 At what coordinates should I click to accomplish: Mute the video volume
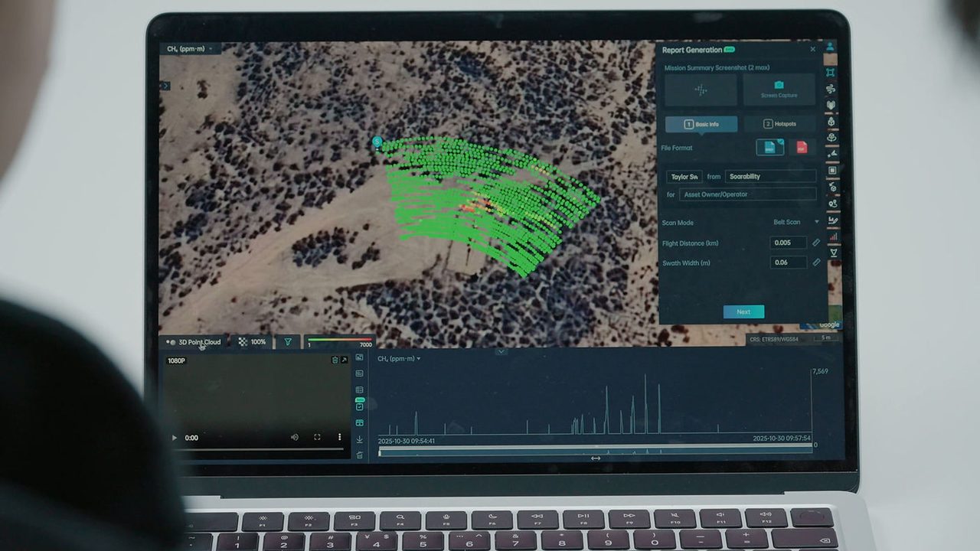pyautogui.click(x=295, y=437)
